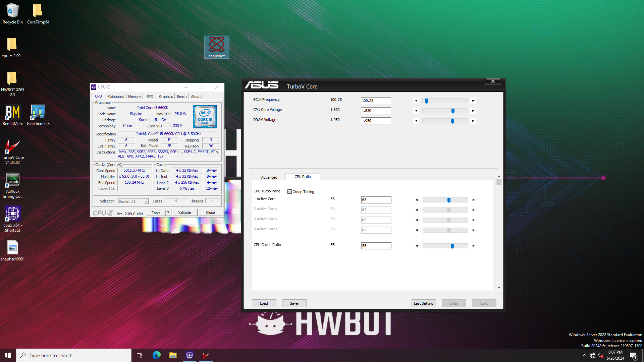The height and width of the screenshot is (362, 644).
Task: Switch to the CPU Ratio tab
Action: pos(303,177)
